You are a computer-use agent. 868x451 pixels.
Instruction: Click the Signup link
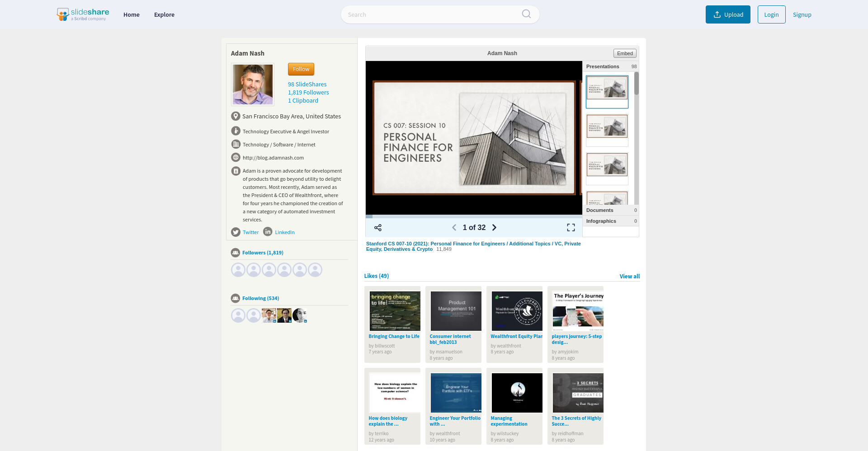click(x=802, y=14)
